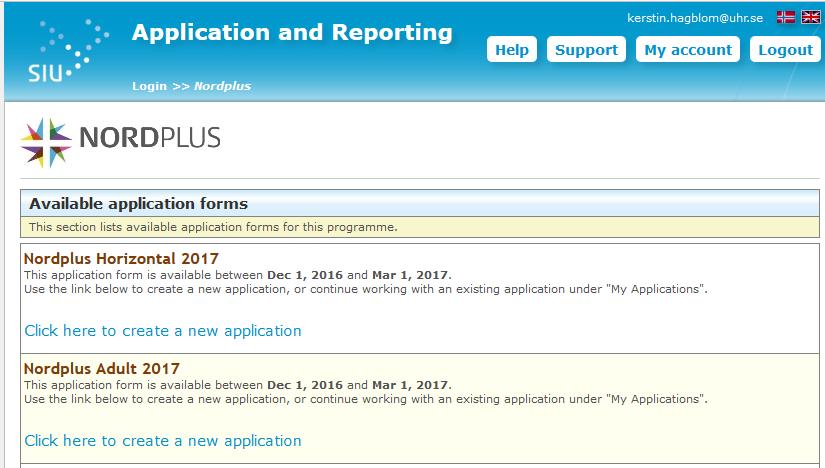Click the 'Nordplus Adult 2017' heading
Image resolution: width=825 pixels, height=468 pixels.
pyautogui.click(x=102, y=369)
